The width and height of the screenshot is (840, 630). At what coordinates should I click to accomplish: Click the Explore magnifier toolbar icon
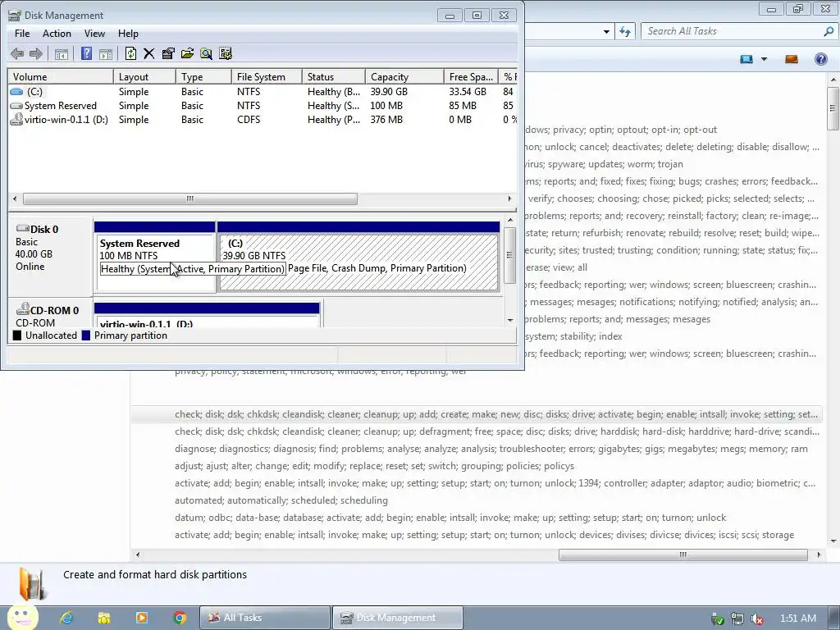coord(206,53)
